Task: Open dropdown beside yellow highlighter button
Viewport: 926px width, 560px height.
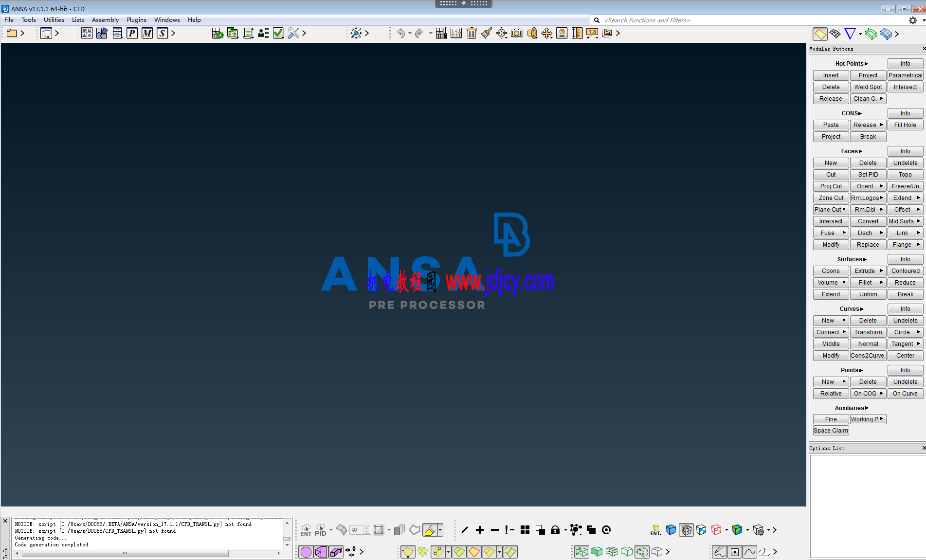Action: tap(440, 530)
